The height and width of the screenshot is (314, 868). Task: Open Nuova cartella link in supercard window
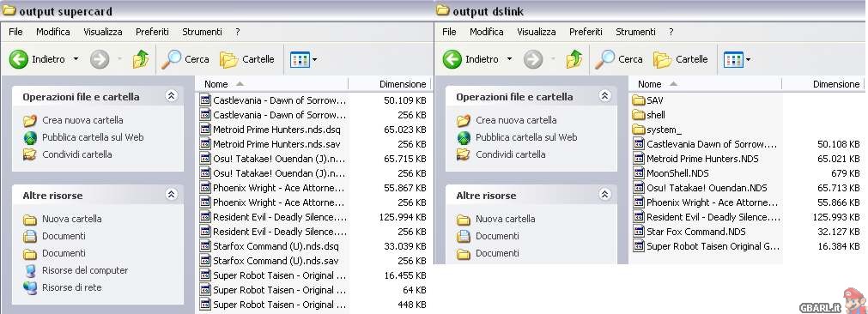[x=64, y=219]
